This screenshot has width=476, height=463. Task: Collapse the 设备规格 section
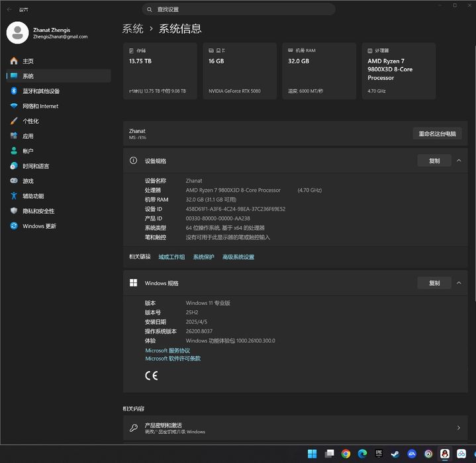[459, 161]
